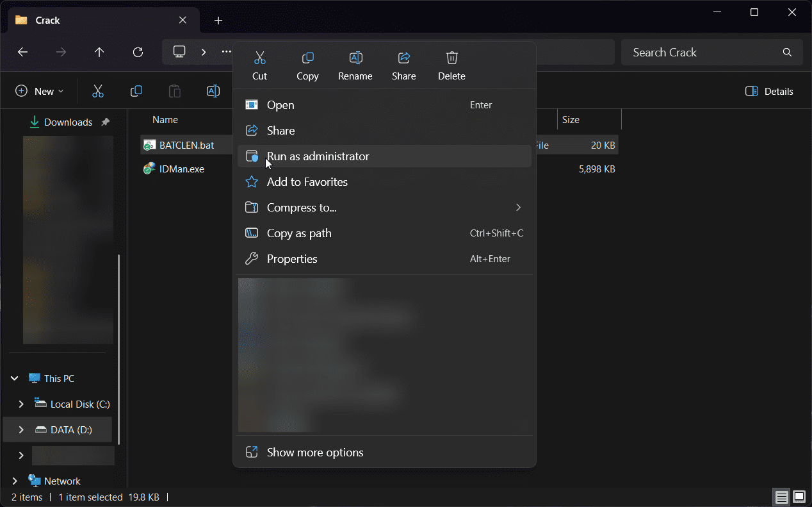The height and width of the screenshot is (507, 812).
Task: Click Share icon at context menu top
Action: coord(404,58)
